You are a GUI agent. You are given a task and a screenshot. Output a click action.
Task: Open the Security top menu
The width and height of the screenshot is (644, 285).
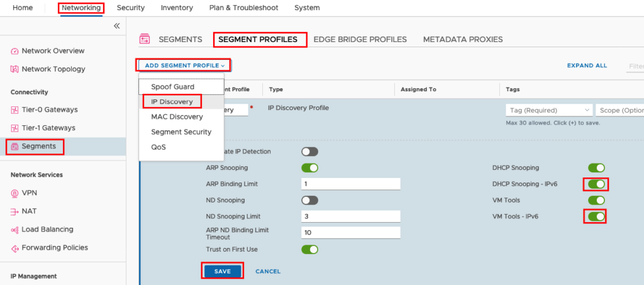[x=131, y=8]
